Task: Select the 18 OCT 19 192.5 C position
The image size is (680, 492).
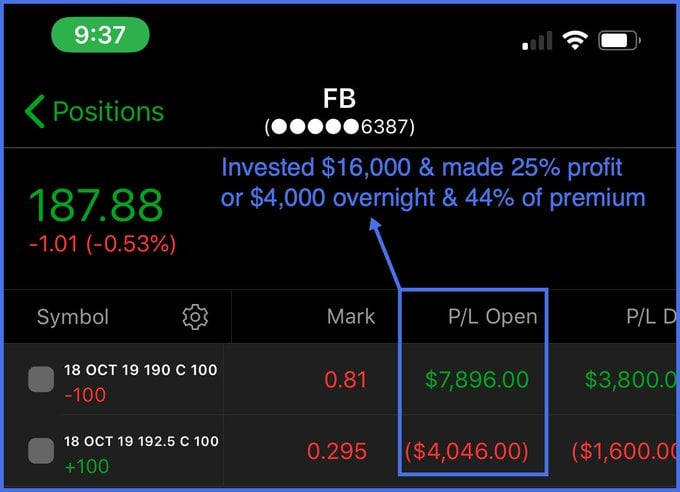Action: [x=140, y=441]
